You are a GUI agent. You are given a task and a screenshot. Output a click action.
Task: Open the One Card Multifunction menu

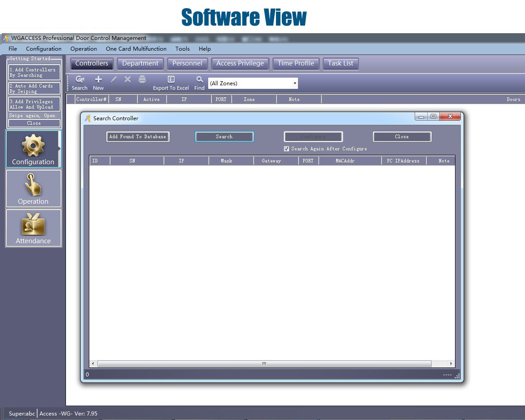point(136,48)
